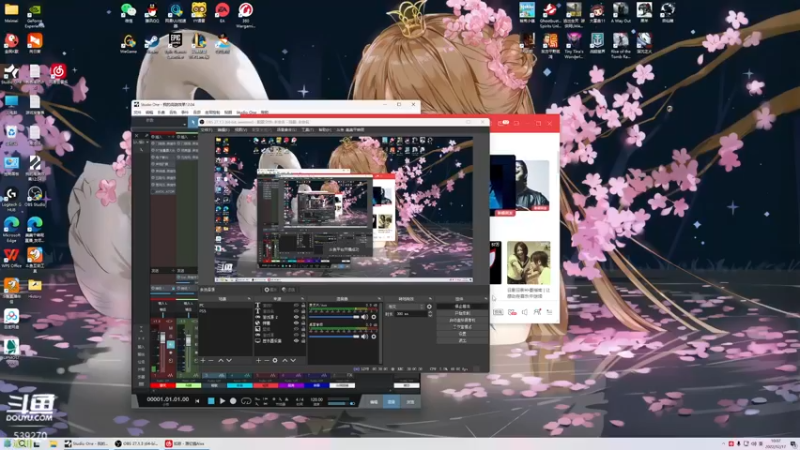Click 工作室模式 button in OBS Controls

point(462,327)
